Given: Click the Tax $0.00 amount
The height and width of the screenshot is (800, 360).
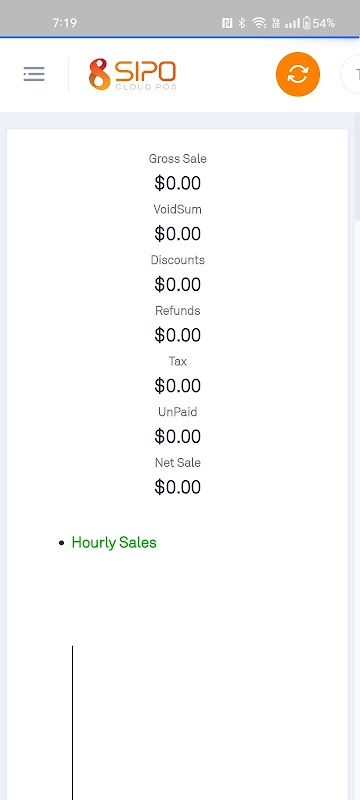Looking at the screenshot, I should coord(177,386).
